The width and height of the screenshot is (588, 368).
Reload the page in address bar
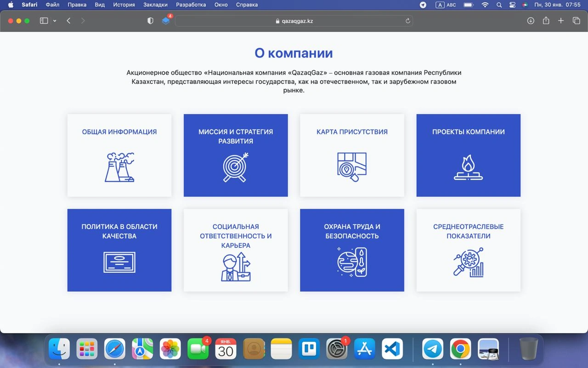407,21
